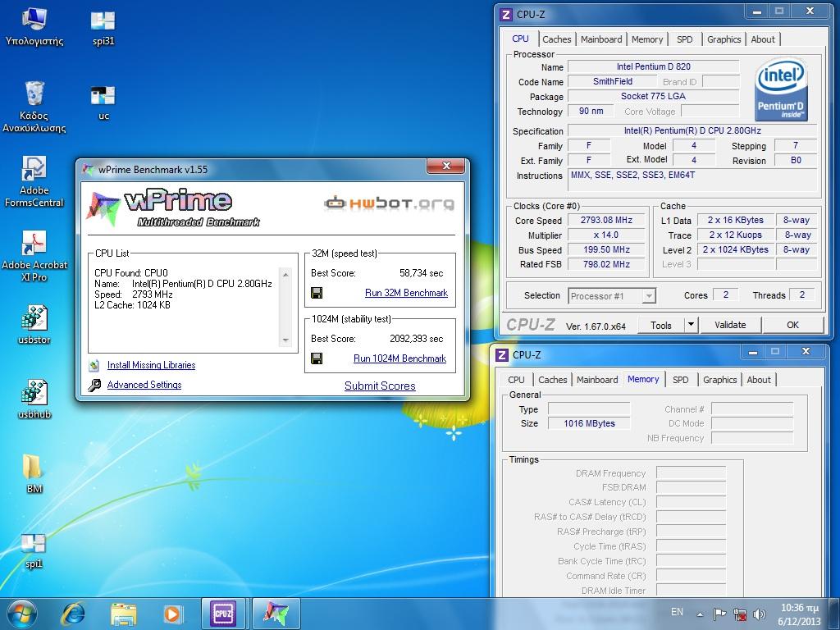Click the Rated FSB value 798.02 MHz

606,264
